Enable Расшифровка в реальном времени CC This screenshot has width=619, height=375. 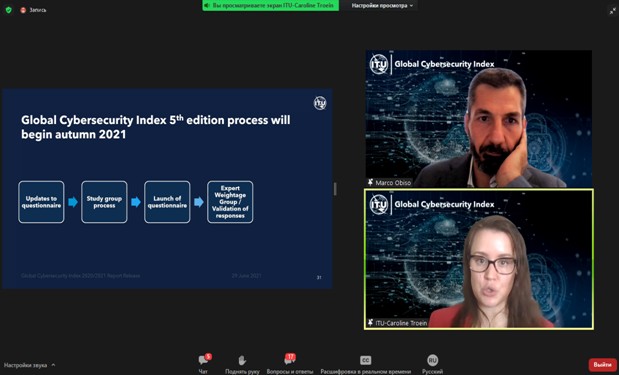coord(366,360)
